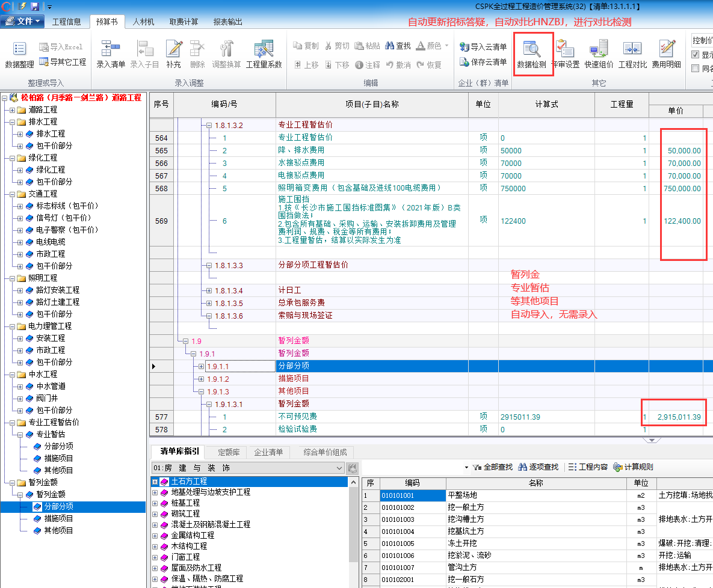Image resolution: width=713 pixels, height=588 pixels.
Task: Collapse the 1.8.1.3.2 专业工程暂估价 node
Action: [x=209, y=125]
